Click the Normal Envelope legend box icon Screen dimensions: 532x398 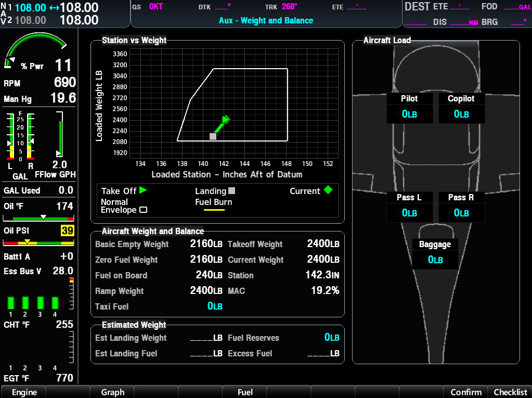click(x=144, y=210)
